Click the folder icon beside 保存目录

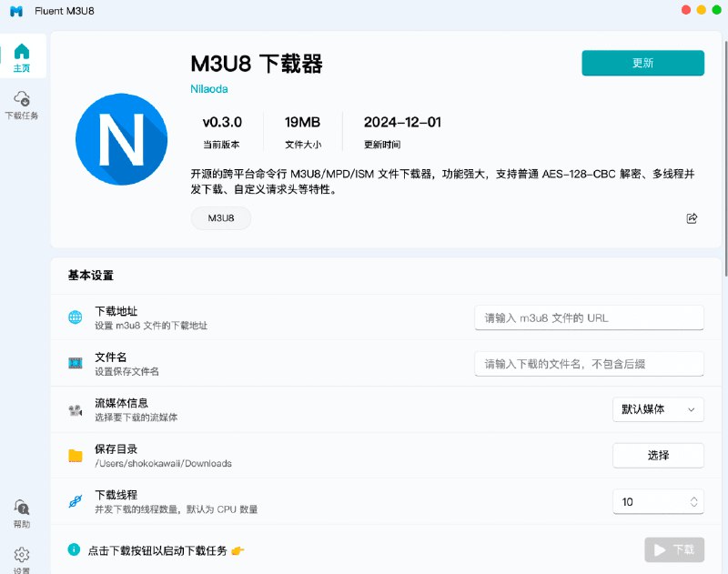(76, 454)
